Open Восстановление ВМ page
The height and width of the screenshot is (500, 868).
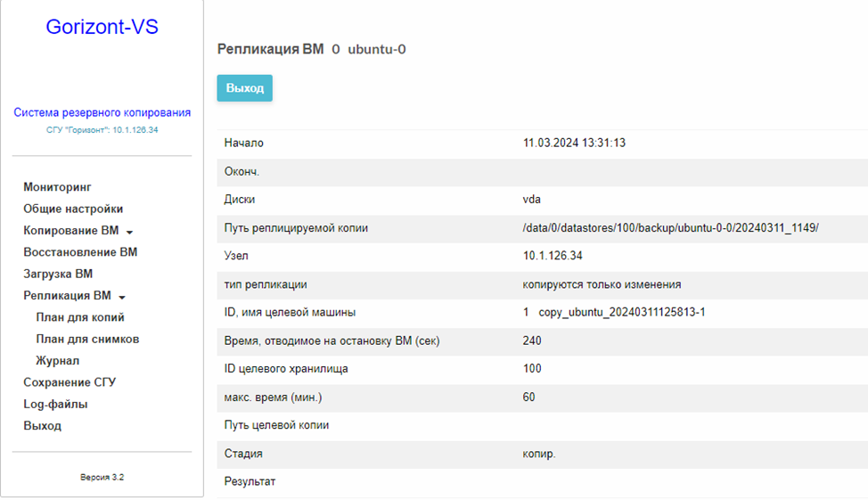click(x=80, y=252)
